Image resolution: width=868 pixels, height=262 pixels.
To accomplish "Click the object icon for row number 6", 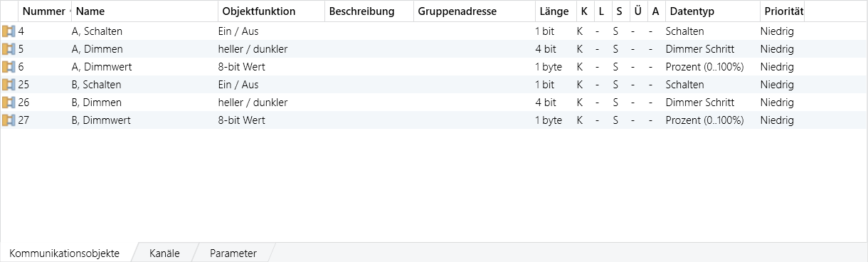I will 9,67.
